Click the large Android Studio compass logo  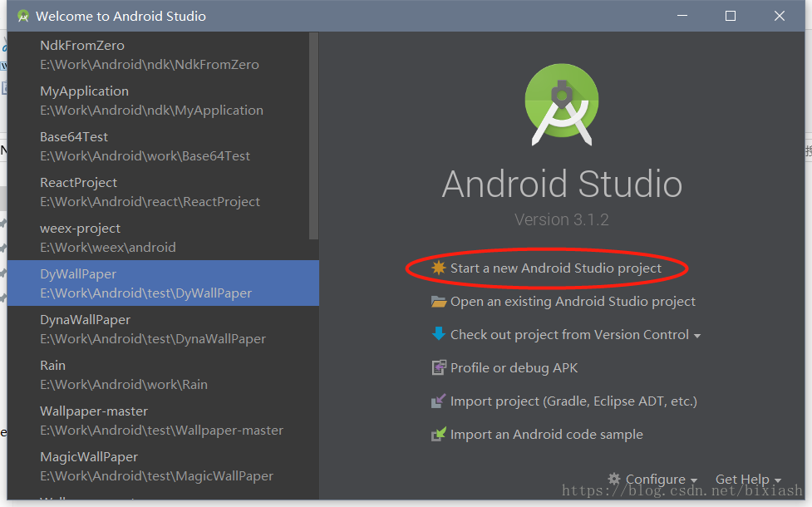(561, 105)
